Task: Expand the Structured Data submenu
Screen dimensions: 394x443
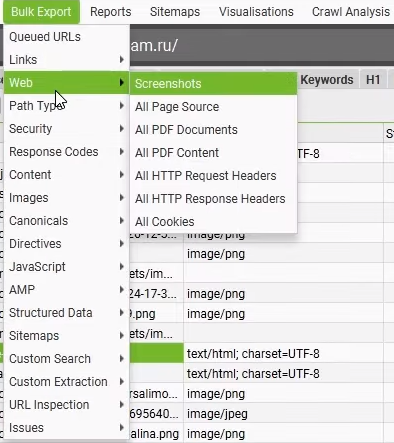Action: click(x=66, y=313)
